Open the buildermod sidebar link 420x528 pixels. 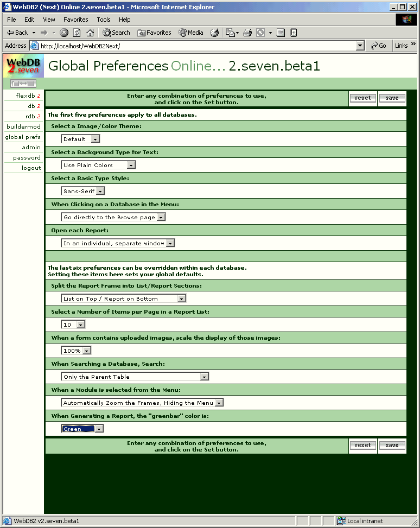[23, 126]
